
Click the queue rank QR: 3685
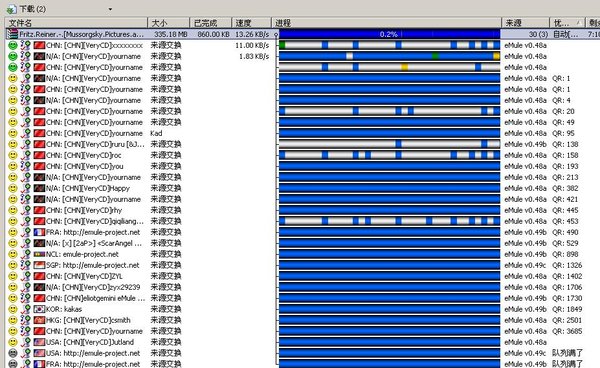[567, 331]
